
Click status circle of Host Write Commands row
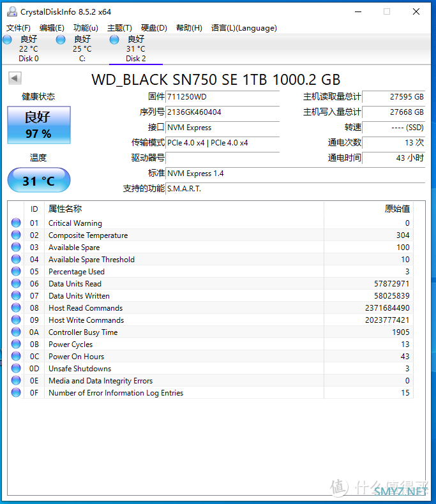pos(16,320)
